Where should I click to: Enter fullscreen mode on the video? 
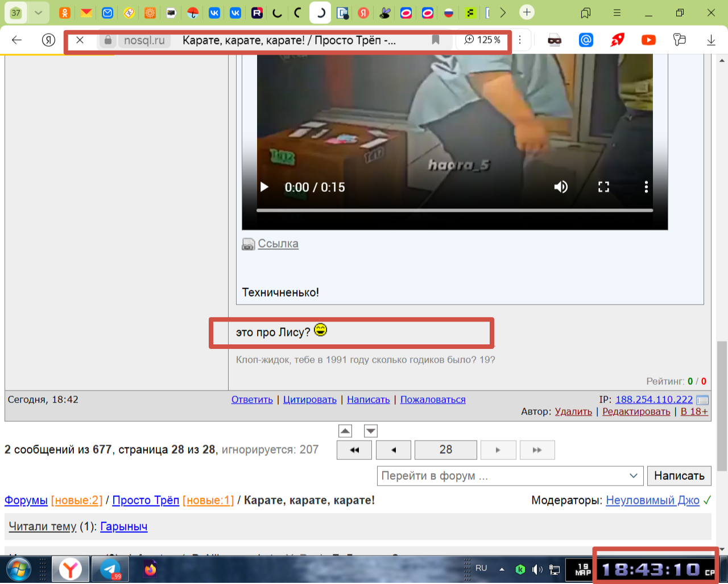pos(603,187)
